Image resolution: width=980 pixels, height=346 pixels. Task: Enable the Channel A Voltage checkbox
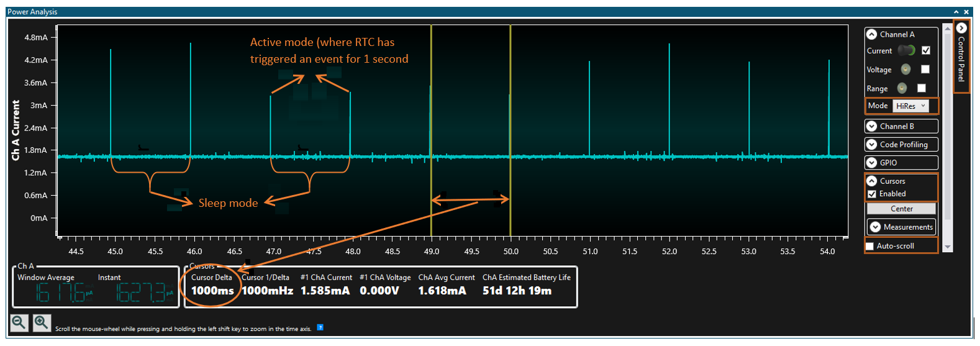[925, 69]
